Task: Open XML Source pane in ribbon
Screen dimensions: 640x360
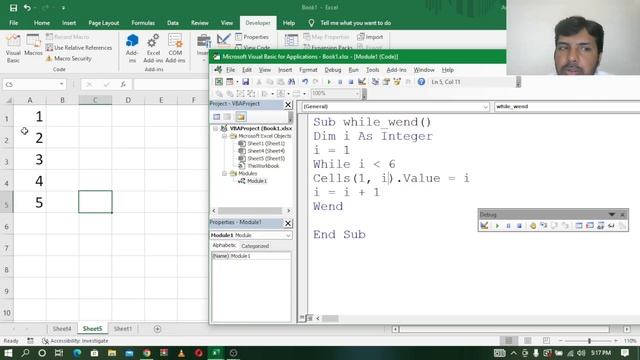Action: (291, 40)
